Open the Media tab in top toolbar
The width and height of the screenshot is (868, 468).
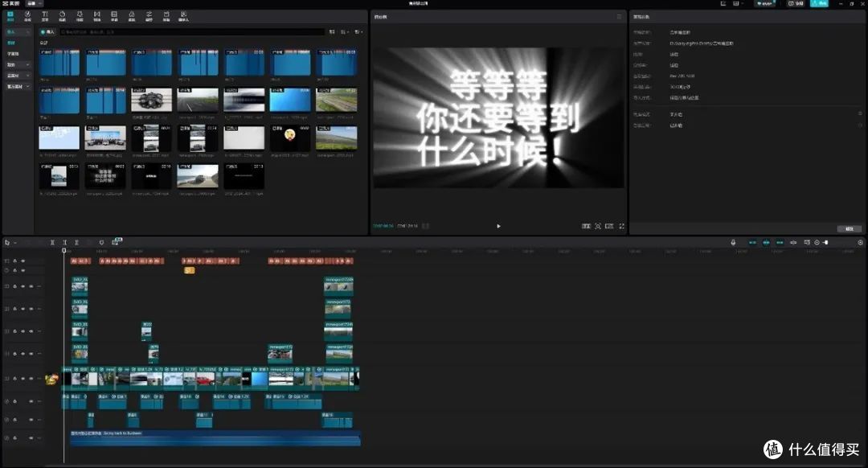tap(10, 16)
